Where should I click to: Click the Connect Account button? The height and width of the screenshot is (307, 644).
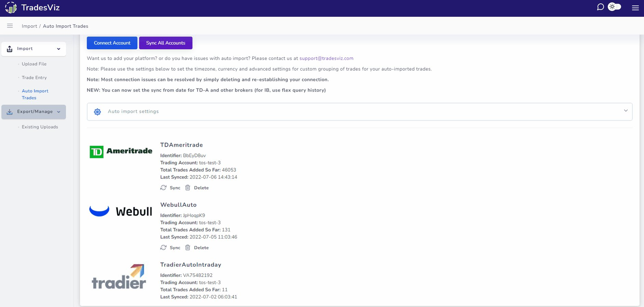[x=112, y=43]
